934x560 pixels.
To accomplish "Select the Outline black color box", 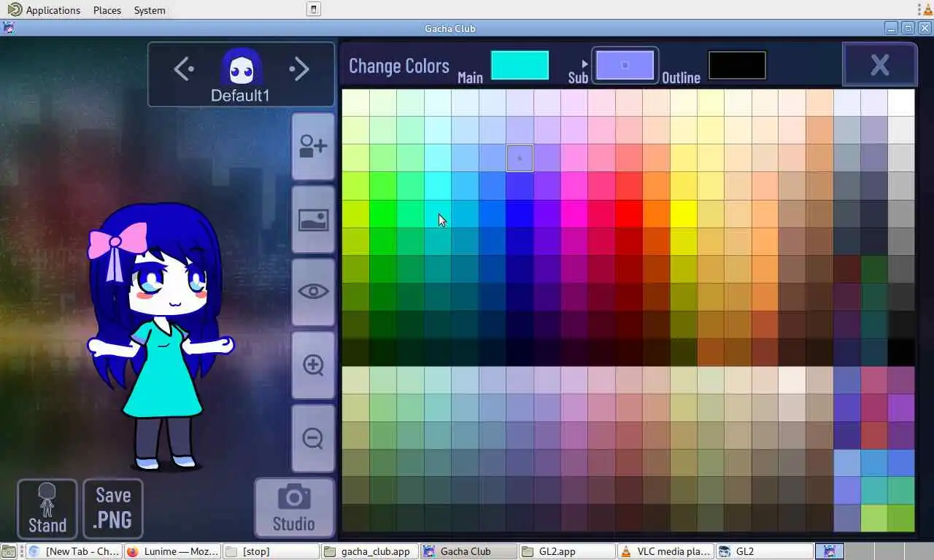I will coord(737,65).
